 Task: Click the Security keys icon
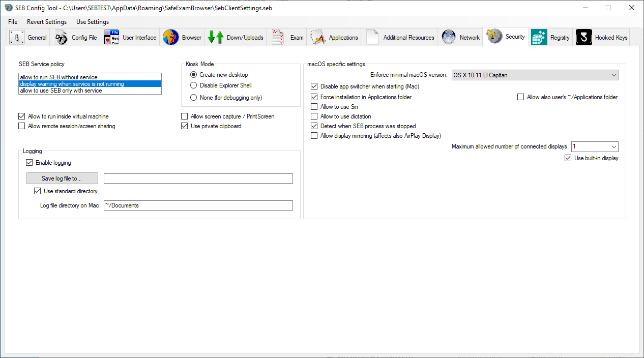point(494,36)
